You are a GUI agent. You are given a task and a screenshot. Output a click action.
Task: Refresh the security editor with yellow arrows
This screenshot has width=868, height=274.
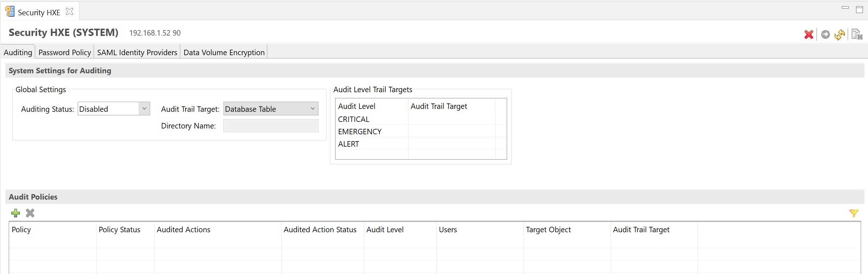[840, 34]
